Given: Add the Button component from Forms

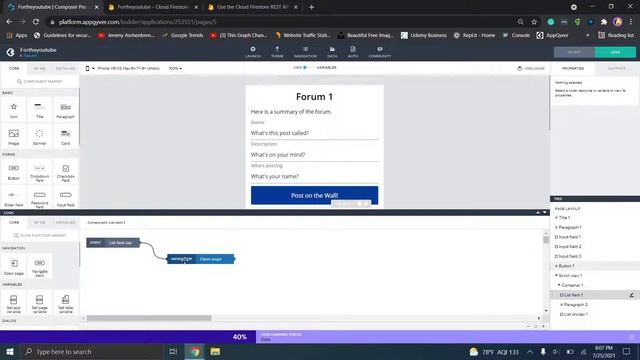Looking at the screenshot, I should [13, 172].
